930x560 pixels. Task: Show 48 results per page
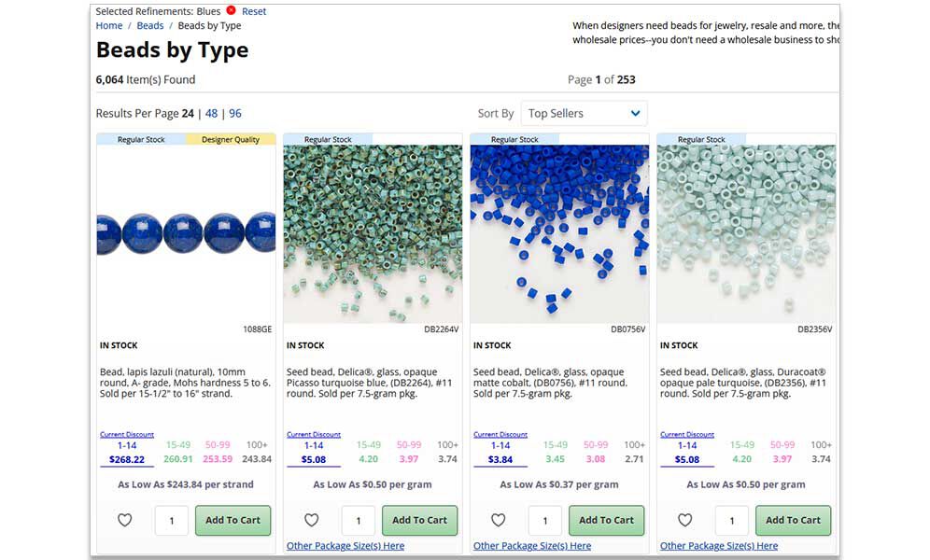[x=211, y=113]
